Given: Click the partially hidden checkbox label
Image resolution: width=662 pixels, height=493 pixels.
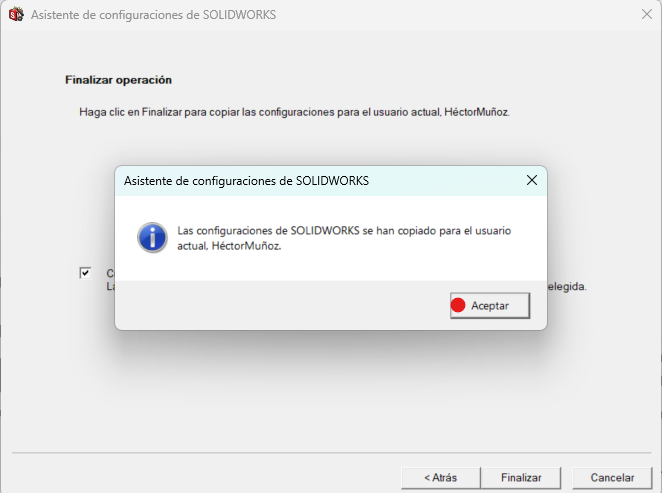Looking at the screenshot, I should (110, 280).
